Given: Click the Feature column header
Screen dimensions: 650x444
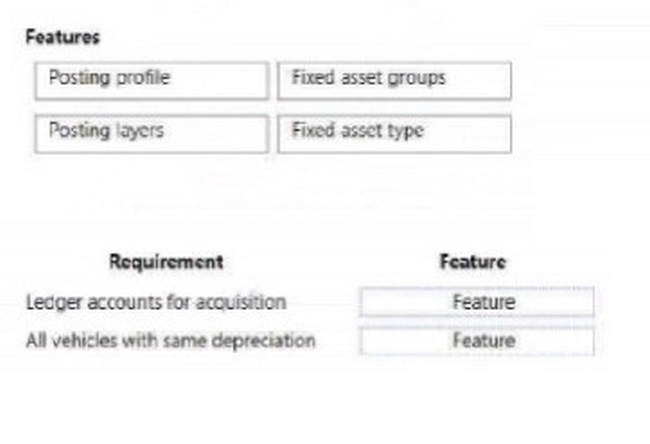Looking at the screenshot, I should [x=473, y=262].
